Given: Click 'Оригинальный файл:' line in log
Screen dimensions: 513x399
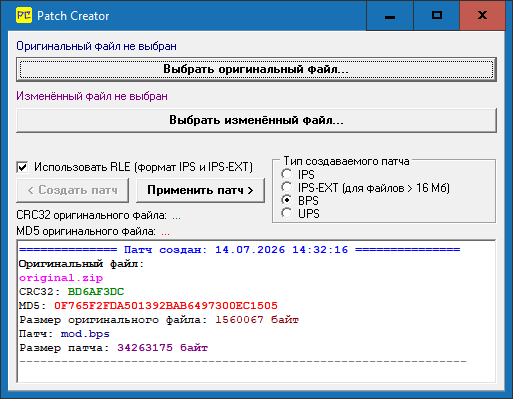Looking at the screenshot, I should [81, 264].
